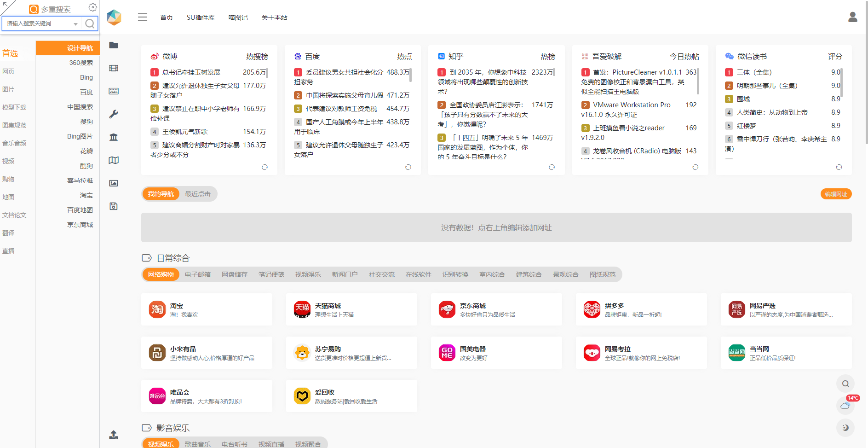Click the wrench tools icon

click(x=114, y=114)
